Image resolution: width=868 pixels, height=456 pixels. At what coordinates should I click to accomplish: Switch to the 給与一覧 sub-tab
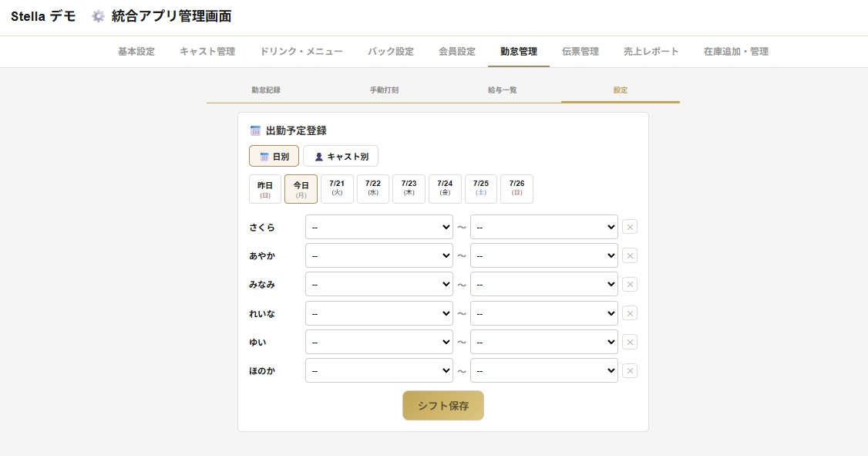coord(502,90)
